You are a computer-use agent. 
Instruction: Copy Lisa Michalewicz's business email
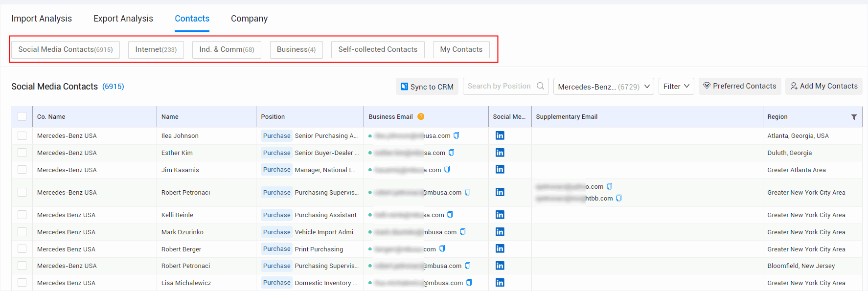[x=469, y=283]
